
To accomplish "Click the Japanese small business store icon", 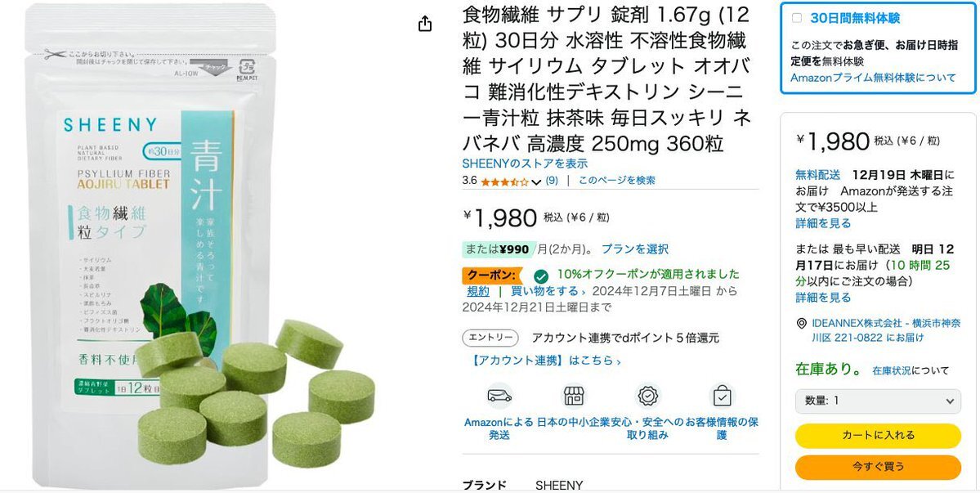I will (573, 396).
